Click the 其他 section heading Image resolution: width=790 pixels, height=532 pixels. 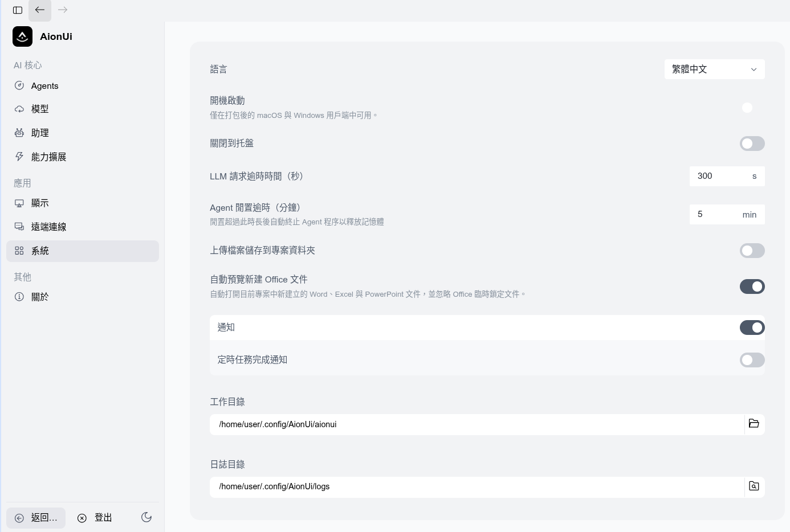(22, 277)
